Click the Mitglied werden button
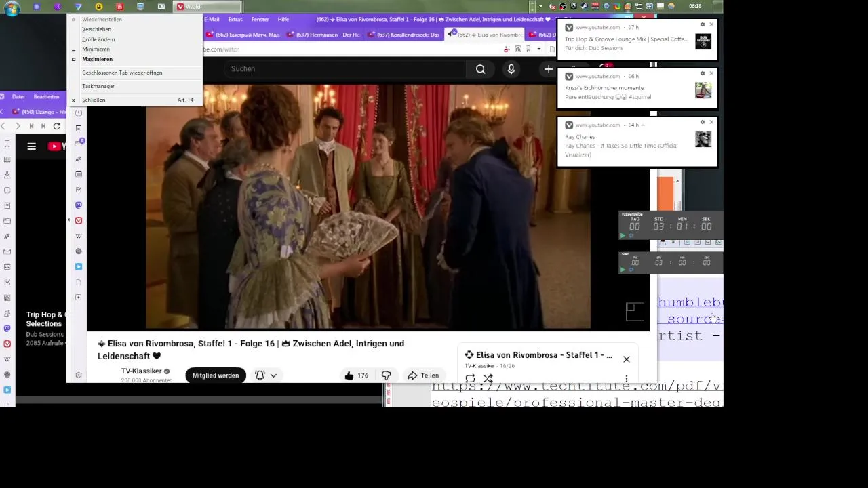The height and width of the screenshot is (488, 868). pos(215,375)
